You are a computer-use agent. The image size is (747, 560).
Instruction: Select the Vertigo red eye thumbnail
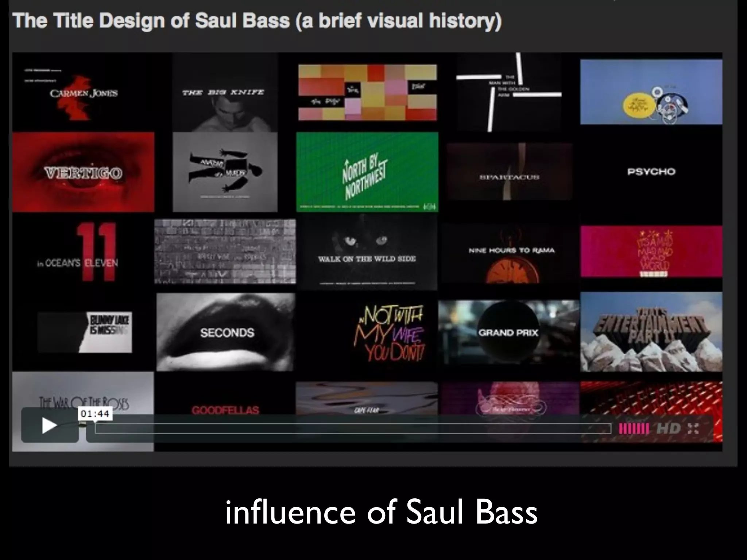pos(83,172)
